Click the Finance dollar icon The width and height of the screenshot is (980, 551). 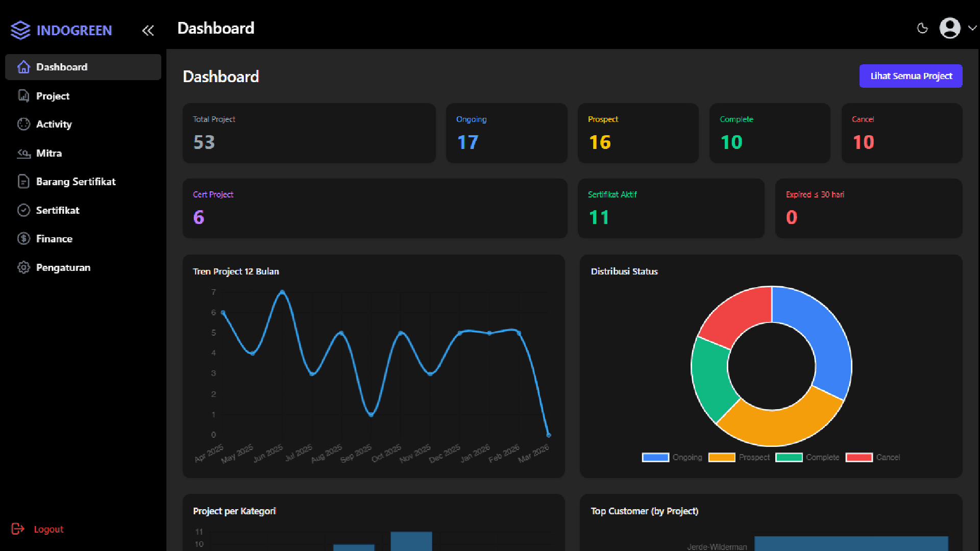pos(23,238)
